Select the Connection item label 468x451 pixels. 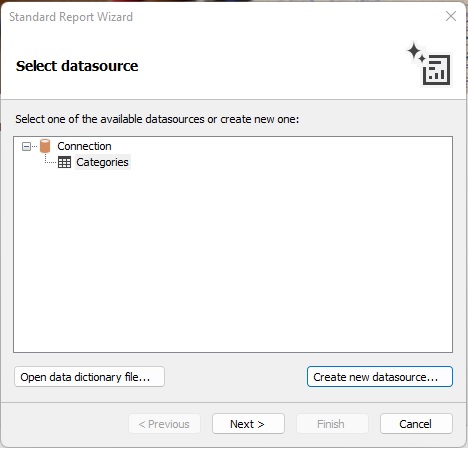click(x=84, y=146)
